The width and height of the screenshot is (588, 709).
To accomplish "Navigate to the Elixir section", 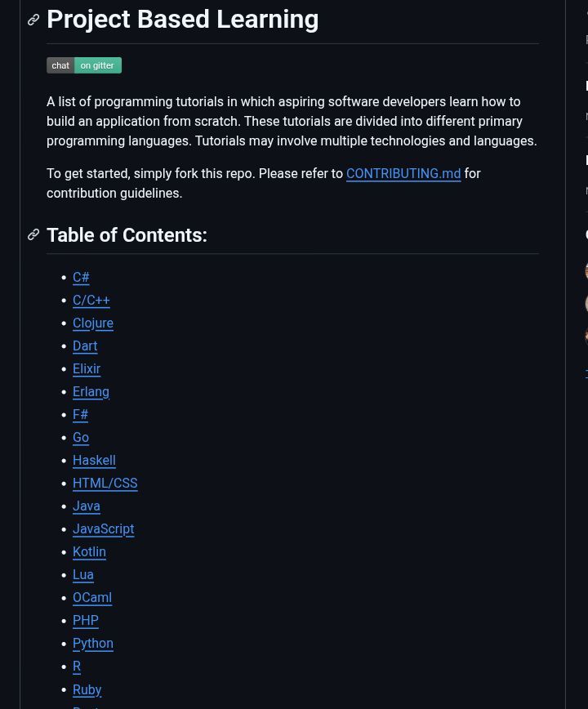I will pos(87,369).
